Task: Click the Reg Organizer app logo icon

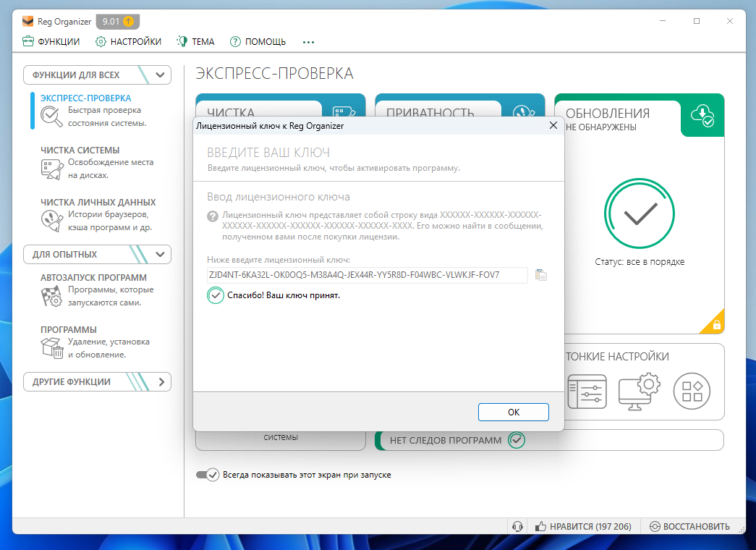Action: (28, 21)
